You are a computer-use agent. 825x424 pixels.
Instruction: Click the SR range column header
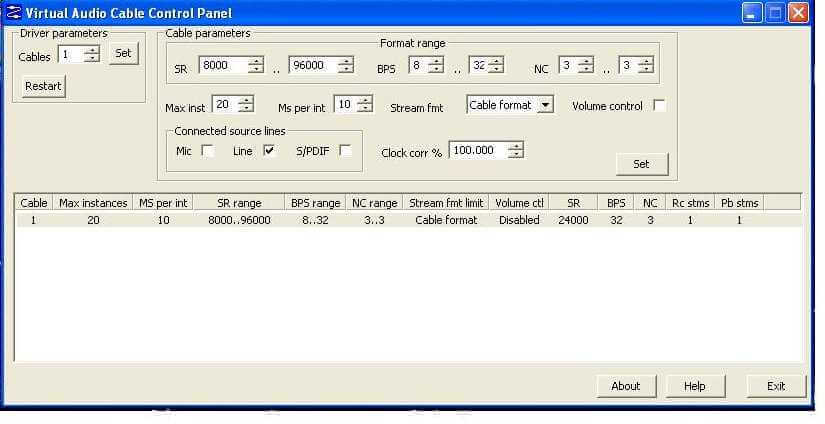pos(239,203)
